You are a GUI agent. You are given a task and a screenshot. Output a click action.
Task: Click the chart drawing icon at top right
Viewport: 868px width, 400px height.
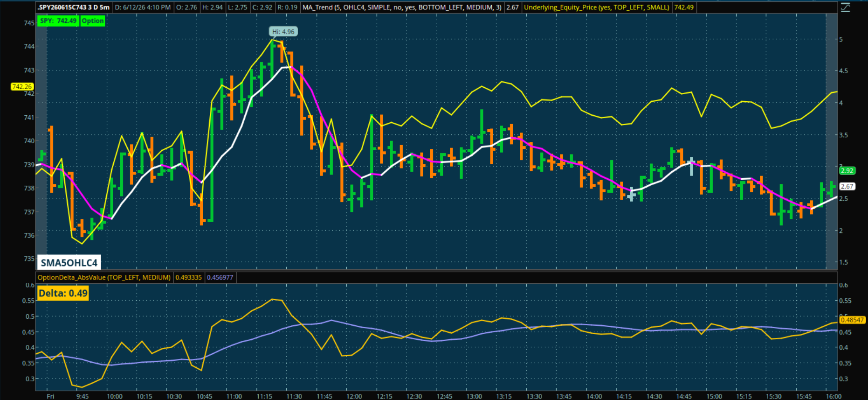coord(845,7)
